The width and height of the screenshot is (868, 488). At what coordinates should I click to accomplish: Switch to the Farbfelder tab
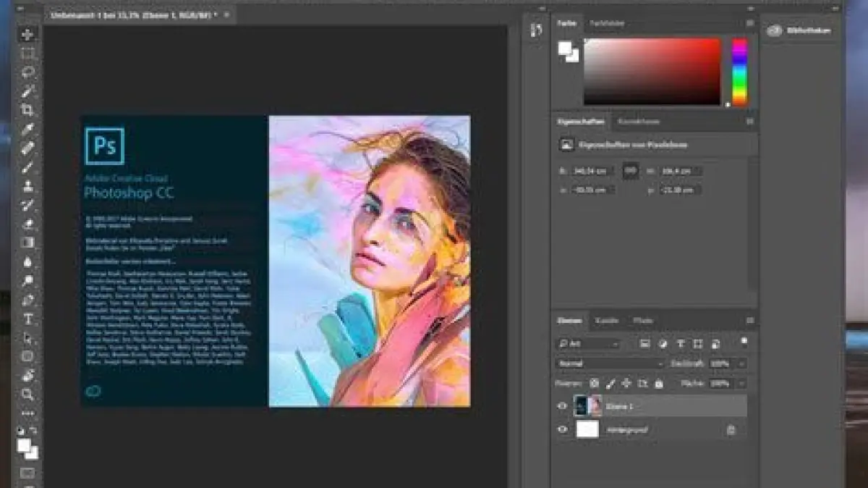tap(606, 23)
